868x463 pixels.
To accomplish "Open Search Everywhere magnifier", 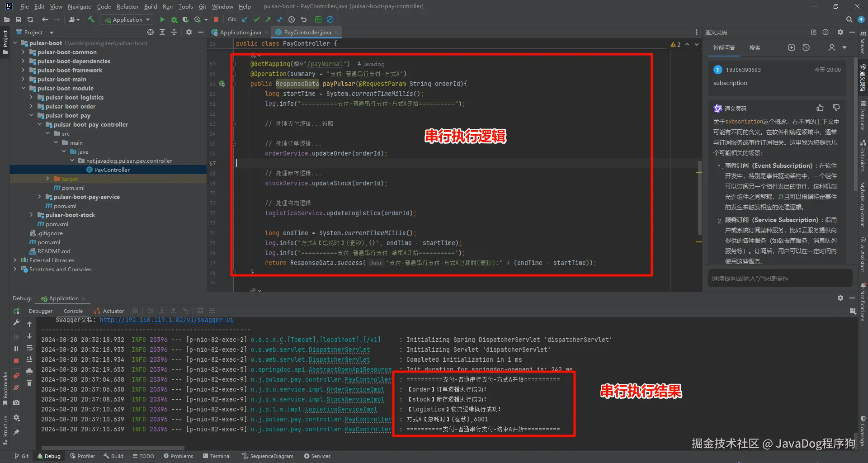I will (849, 19).
